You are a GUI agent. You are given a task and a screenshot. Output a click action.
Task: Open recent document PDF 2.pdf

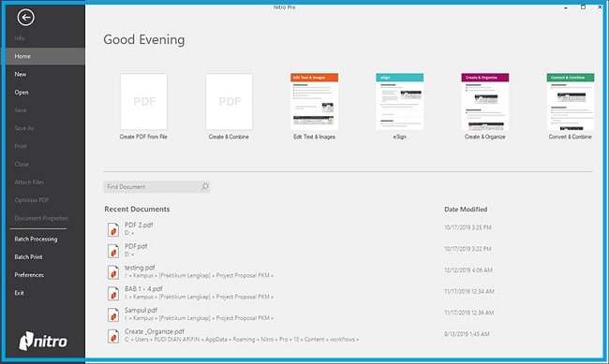(x=139, y=226)
